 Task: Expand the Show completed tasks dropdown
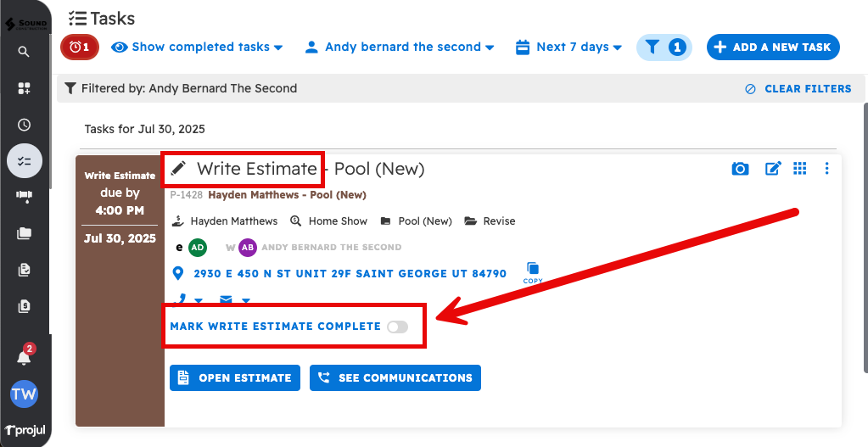tap(197, 47)
